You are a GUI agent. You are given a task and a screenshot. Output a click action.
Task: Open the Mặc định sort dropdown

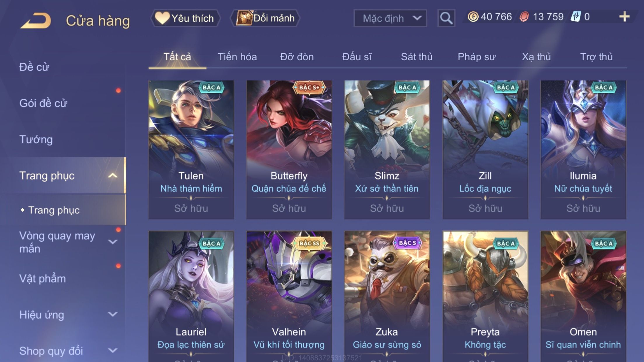tap(390, 18)
